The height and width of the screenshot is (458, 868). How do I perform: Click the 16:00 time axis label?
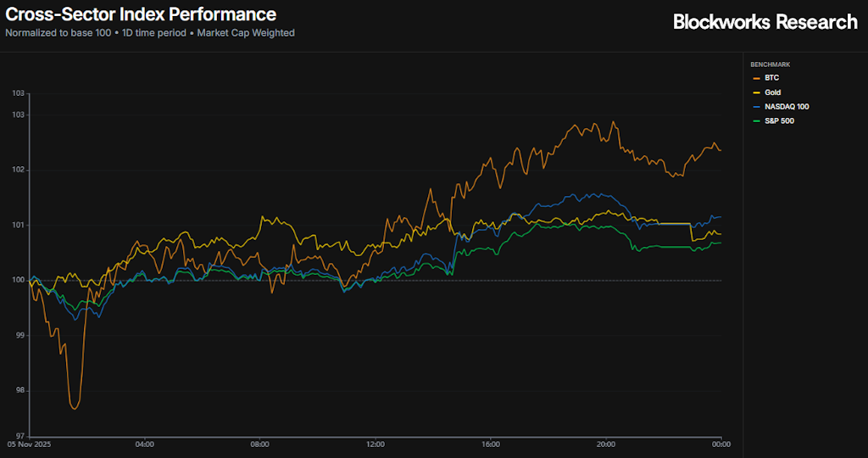[x=491, y=444]
